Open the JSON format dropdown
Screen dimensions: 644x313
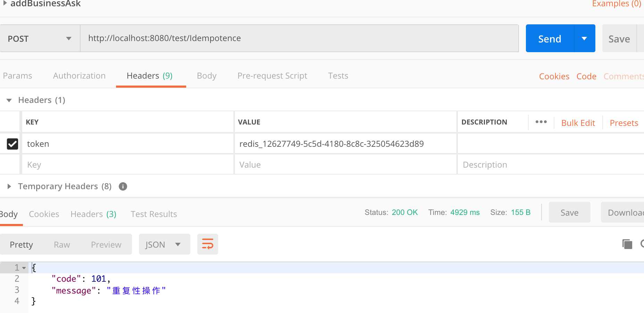pyautogui.click(x=164, y=244)
